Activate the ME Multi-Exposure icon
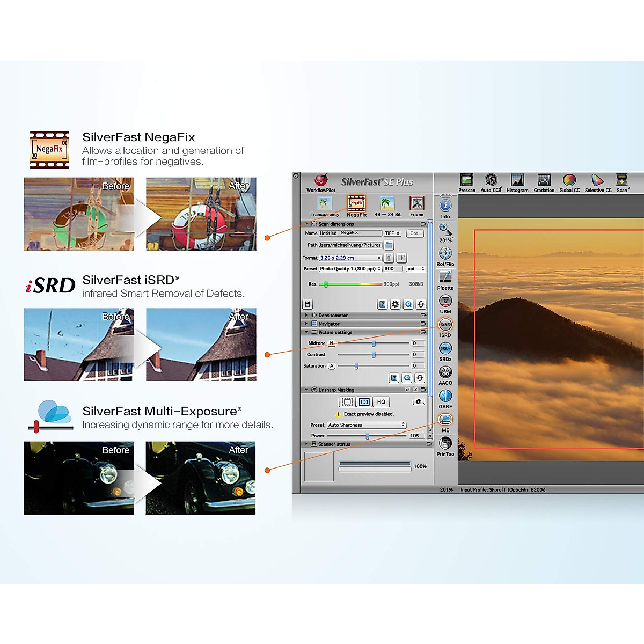 (x=445, y=420)
